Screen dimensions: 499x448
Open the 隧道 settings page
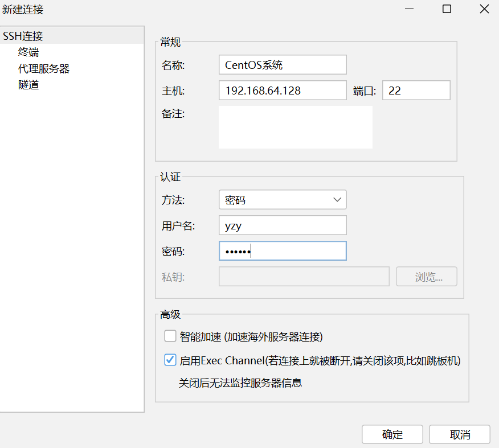pyautogui.click(x=28, y=85)
